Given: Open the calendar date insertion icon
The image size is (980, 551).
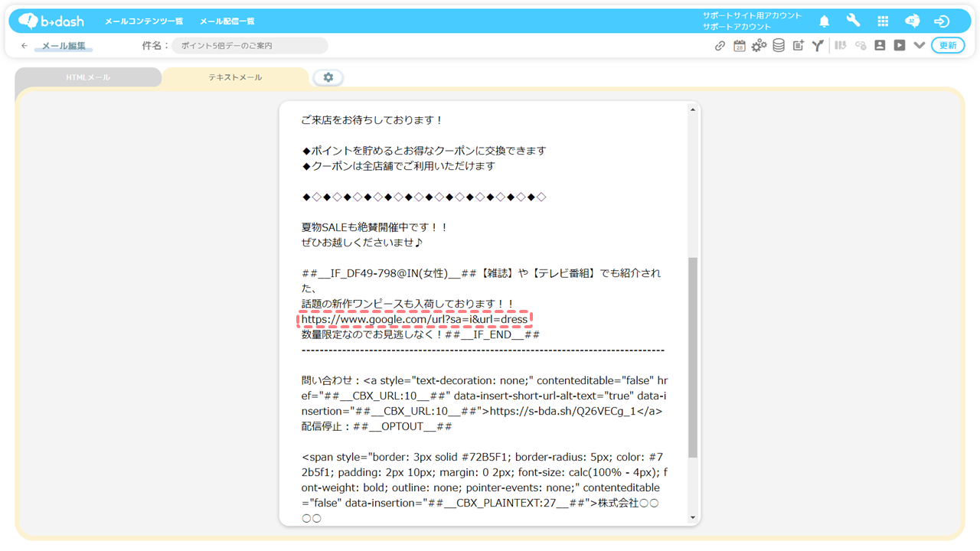Looking at the screenshot, I should 739,46.
